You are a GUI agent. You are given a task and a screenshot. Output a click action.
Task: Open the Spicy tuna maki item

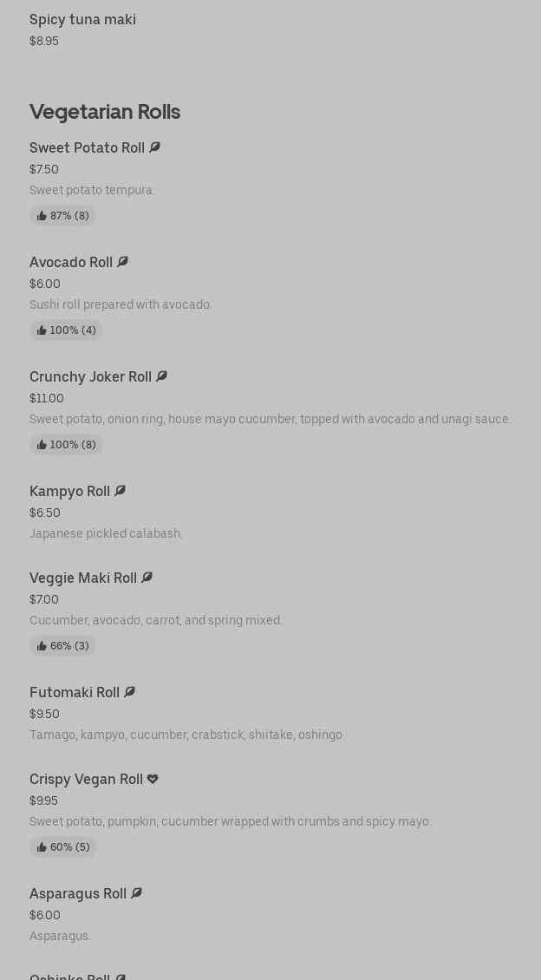pyautogui.click(x=82, y=19)
